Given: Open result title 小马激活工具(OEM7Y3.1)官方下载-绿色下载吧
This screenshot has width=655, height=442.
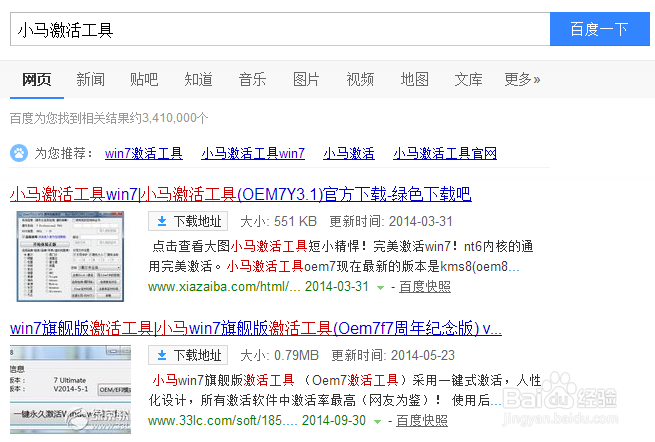Looking at the screenshot, I should (241, 194).
